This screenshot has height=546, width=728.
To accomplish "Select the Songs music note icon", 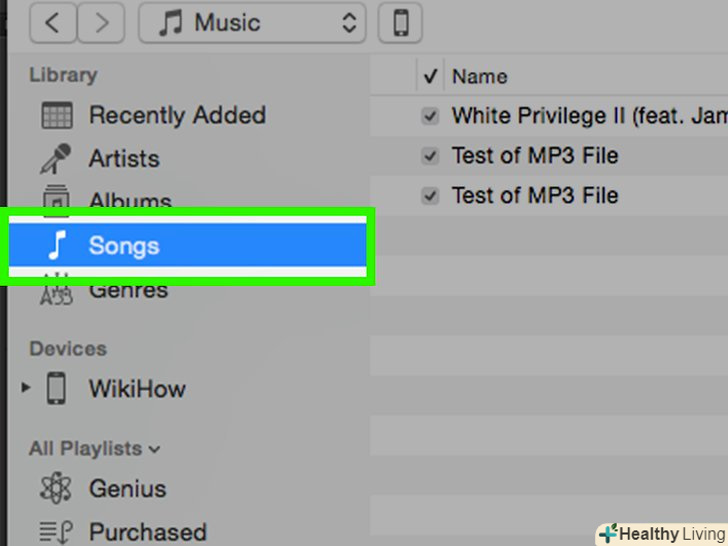I will pos(57,245).
